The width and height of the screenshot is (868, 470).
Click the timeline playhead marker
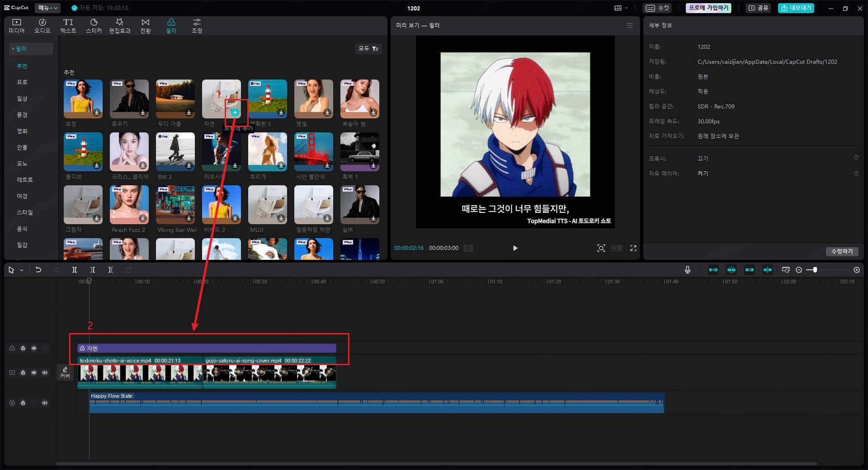tap(89, 281)
